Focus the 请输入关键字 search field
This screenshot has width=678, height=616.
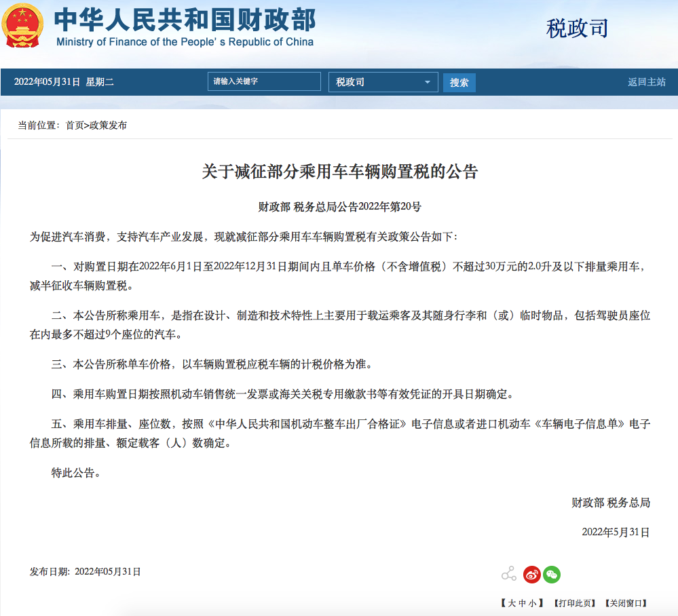point(264,81)
